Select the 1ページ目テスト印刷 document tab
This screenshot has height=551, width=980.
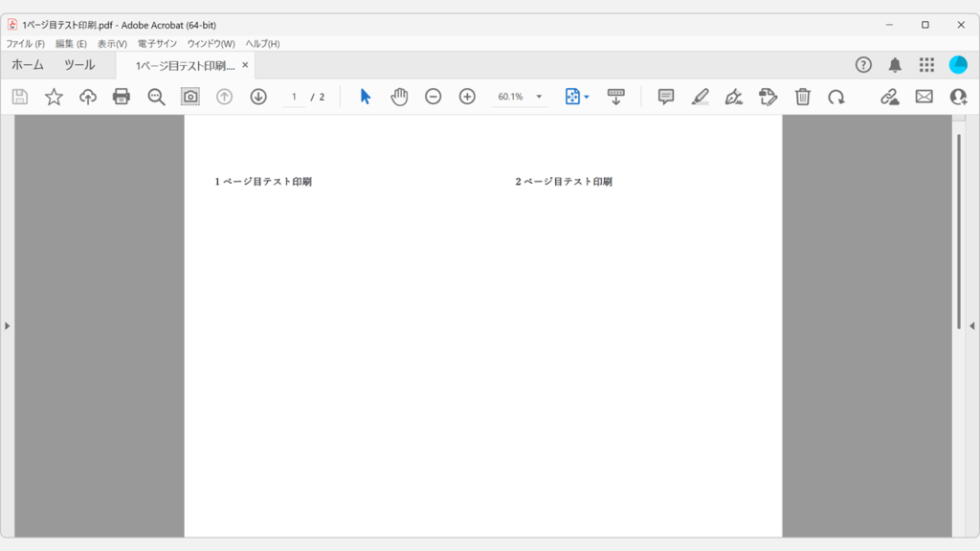(x=185, y=66)
